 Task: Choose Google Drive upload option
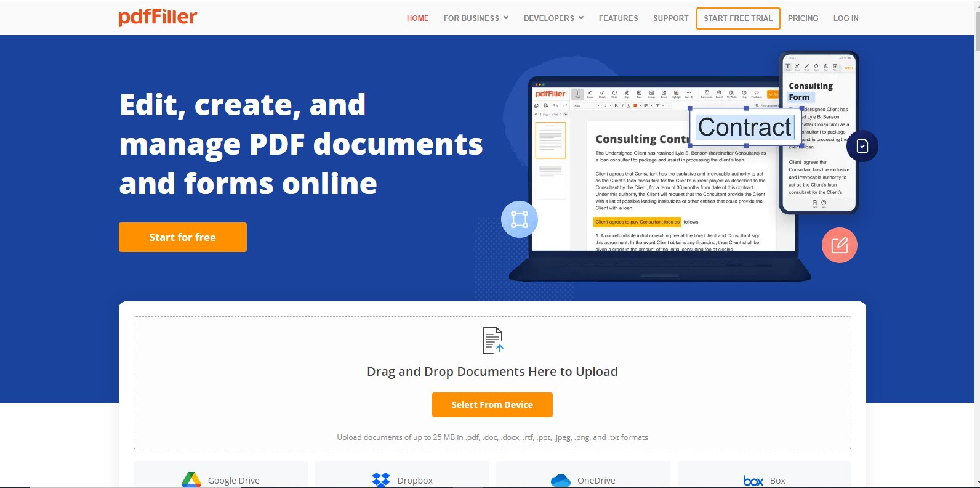click(x=220, y=474)
